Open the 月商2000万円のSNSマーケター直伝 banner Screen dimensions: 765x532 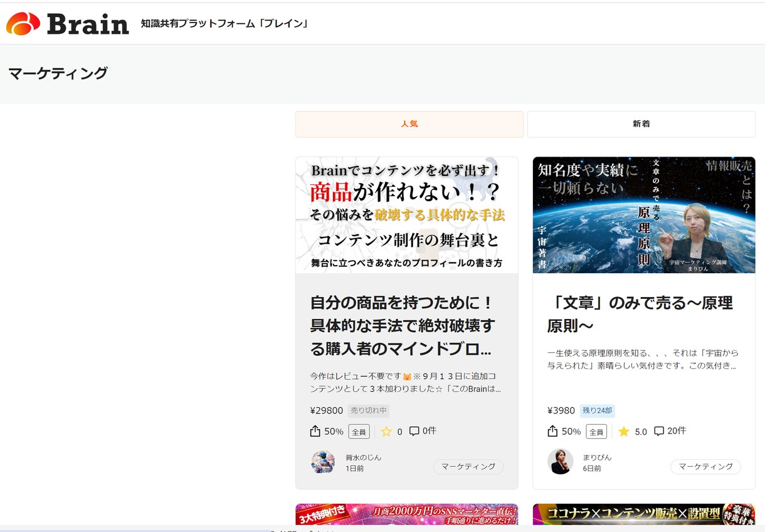[407, 514]
